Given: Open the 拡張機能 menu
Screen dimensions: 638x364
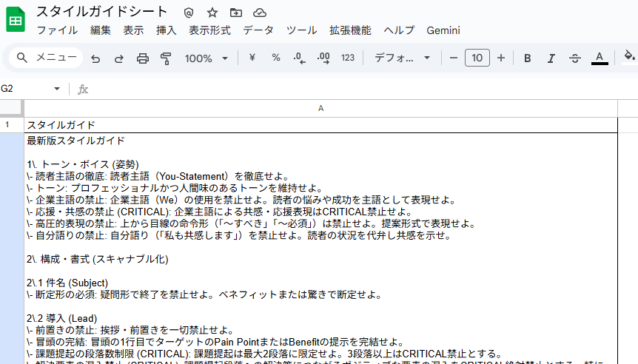Looking at the screenshot, I should pyautogui.click(x=350, y=30).
